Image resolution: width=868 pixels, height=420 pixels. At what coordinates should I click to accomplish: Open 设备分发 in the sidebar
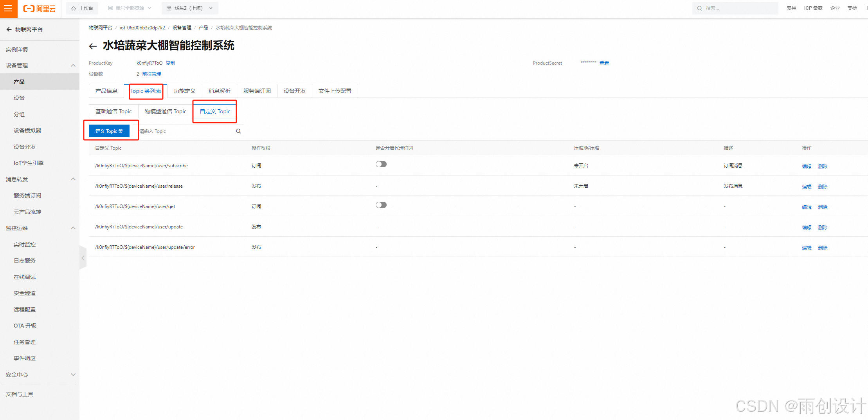[25, 147]
